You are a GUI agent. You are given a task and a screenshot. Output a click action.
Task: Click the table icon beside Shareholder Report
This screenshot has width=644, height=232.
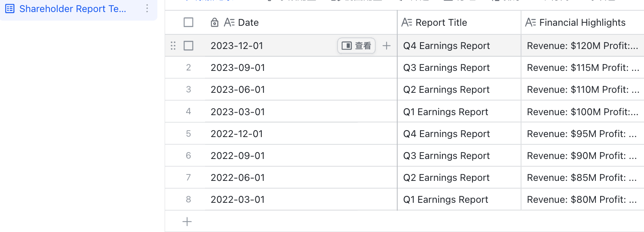tap(9, 9)
